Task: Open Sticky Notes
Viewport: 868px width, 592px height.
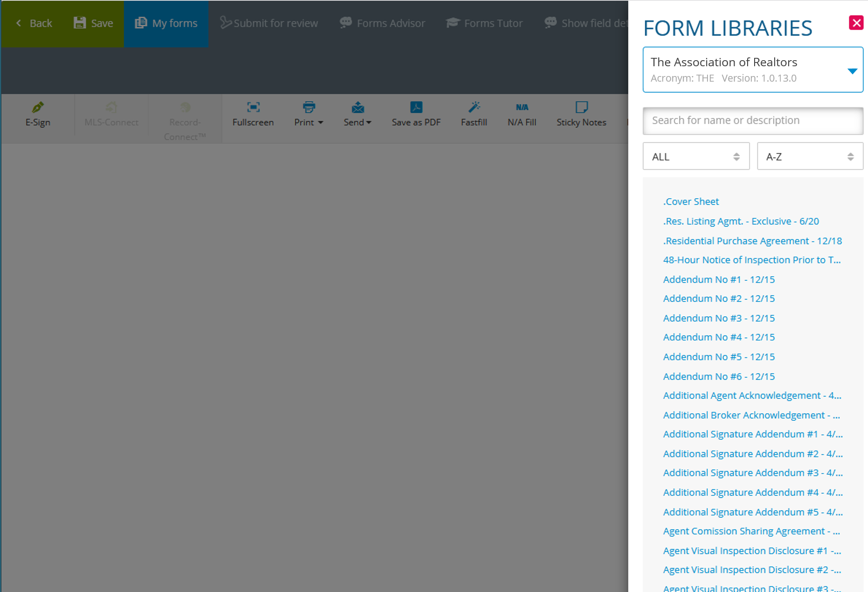Action: coord(581,114)
